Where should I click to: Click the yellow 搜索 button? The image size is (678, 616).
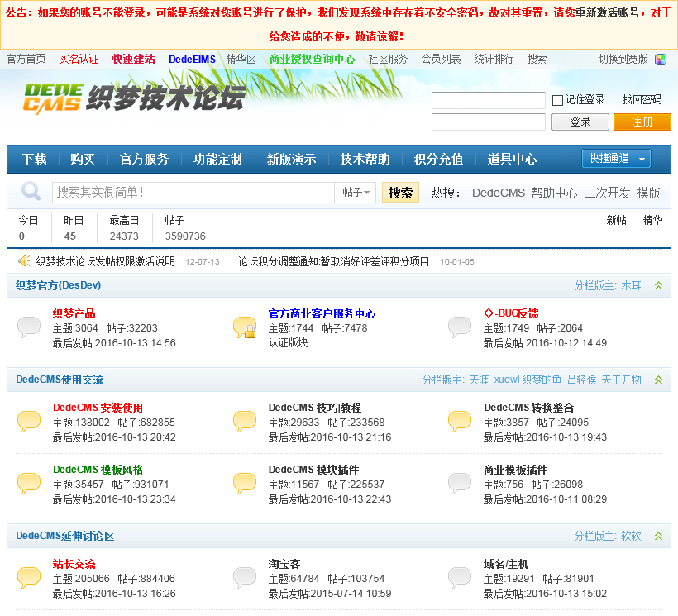coord(400,193)
